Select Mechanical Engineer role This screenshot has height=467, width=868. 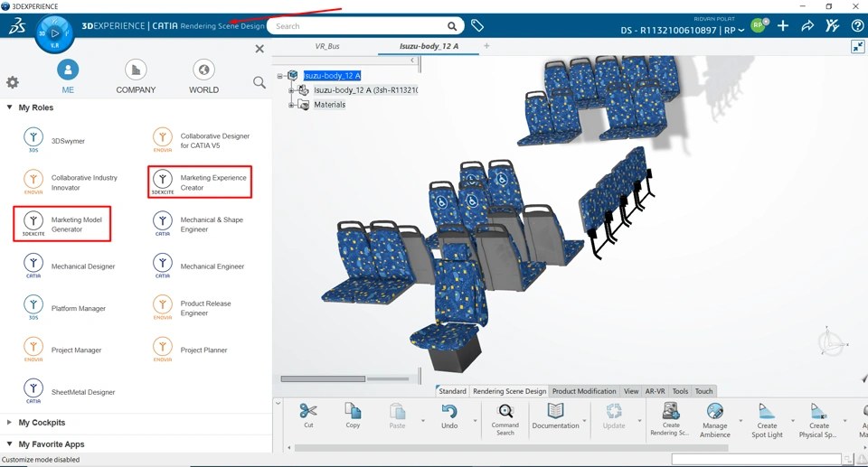coord(199,266)
